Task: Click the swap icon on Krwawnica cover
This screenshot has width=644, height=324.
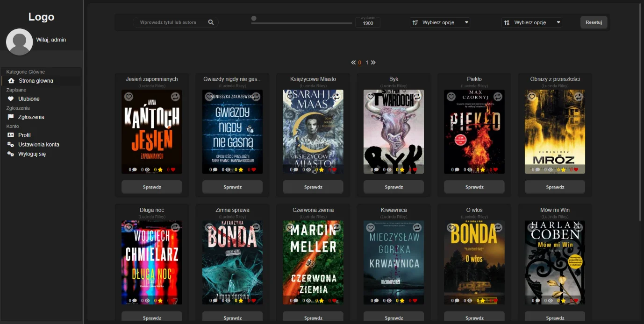Action: (417, 227)
